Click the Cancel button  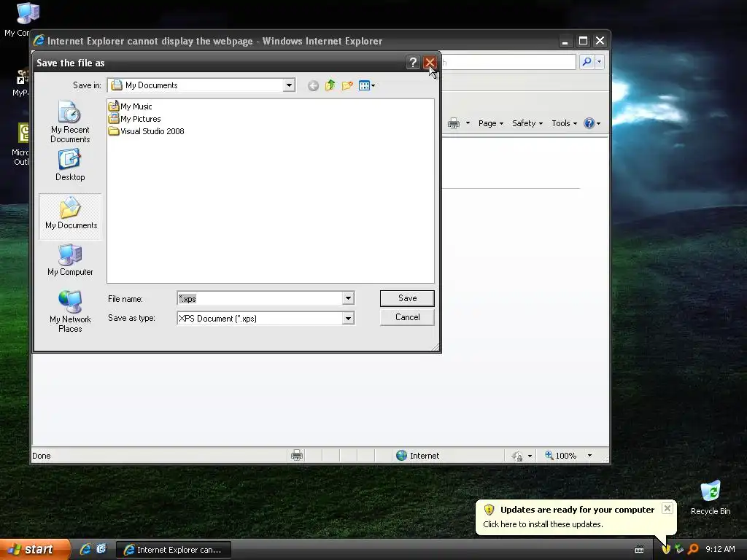tap(407, 317)
